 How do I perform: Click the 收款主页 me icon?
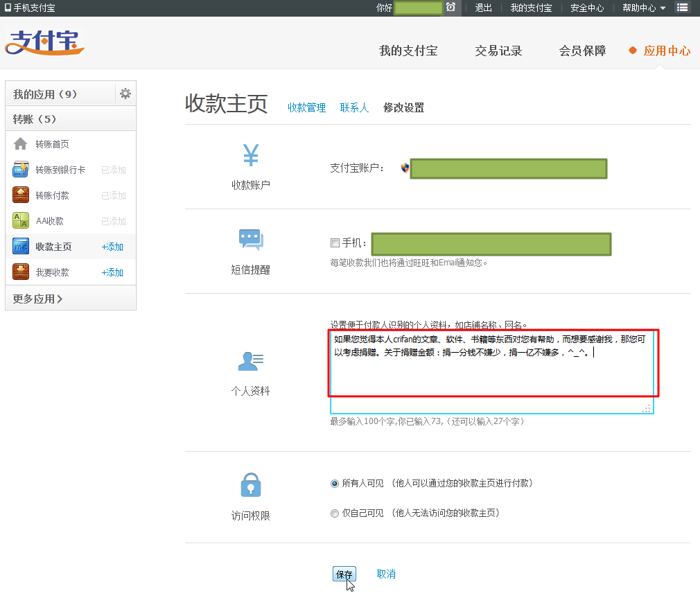[x=21, y=247]
